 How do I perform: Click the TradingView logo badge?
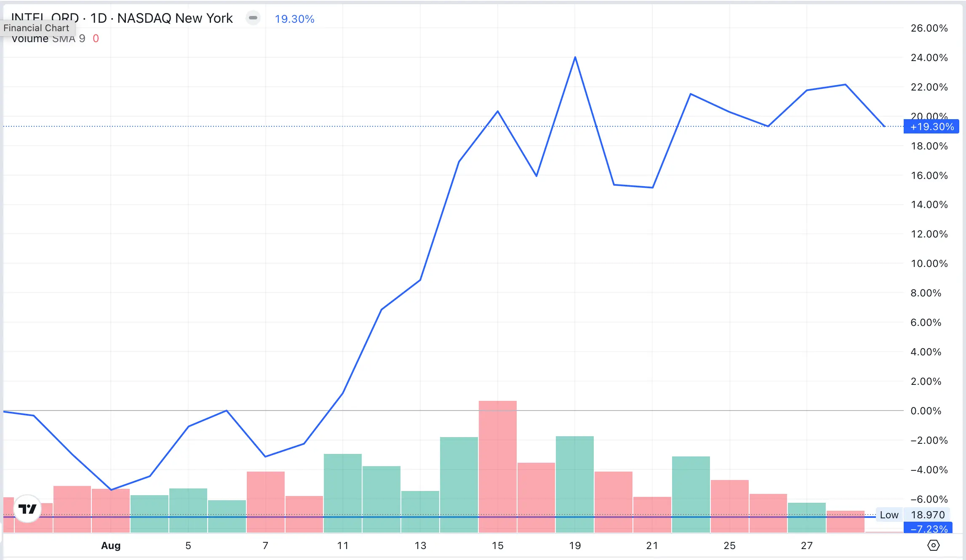pos(28,509)
